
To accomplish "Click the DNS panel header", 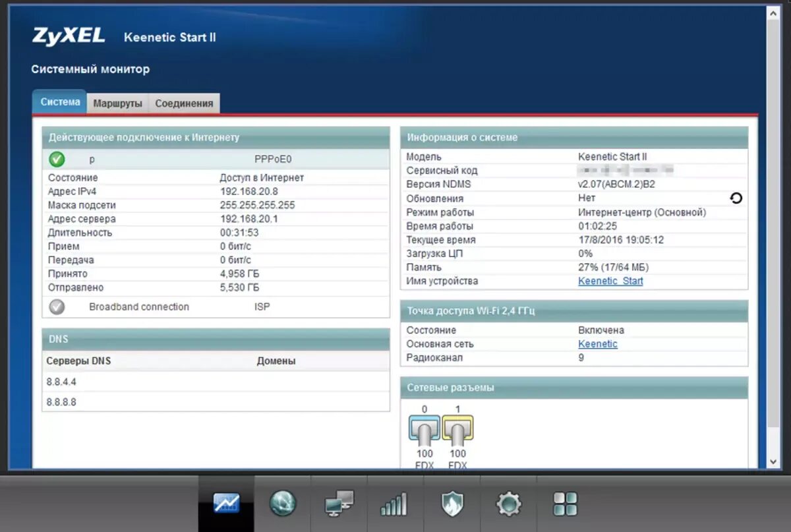I will tap(216, 339).
